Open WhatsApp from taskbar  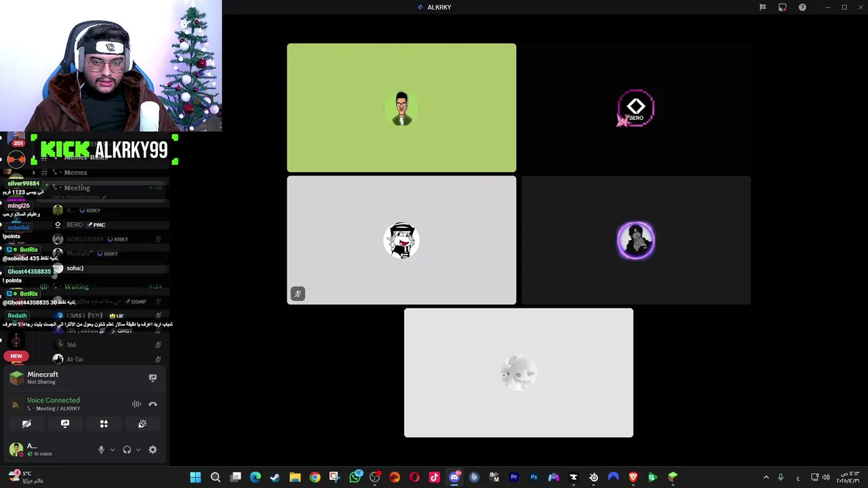[x=355, y=477]
